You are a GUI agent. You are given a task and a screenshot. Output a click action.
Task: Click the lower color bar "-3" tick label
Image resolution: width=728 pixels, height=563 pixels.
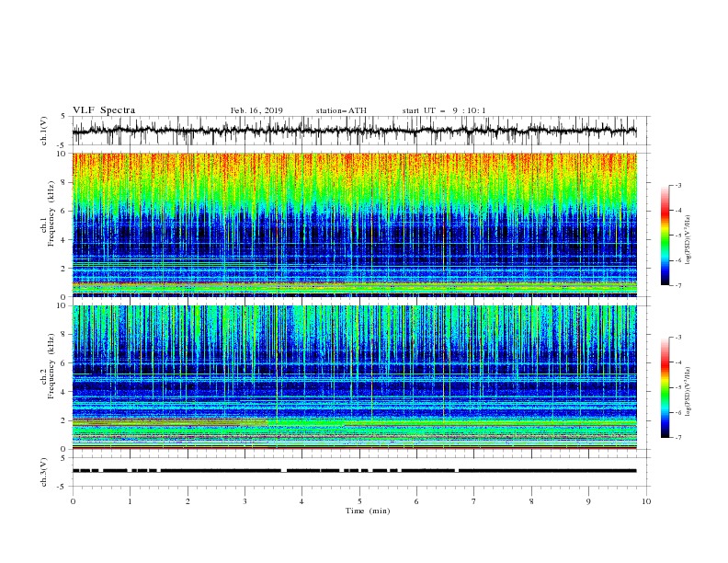677,338
